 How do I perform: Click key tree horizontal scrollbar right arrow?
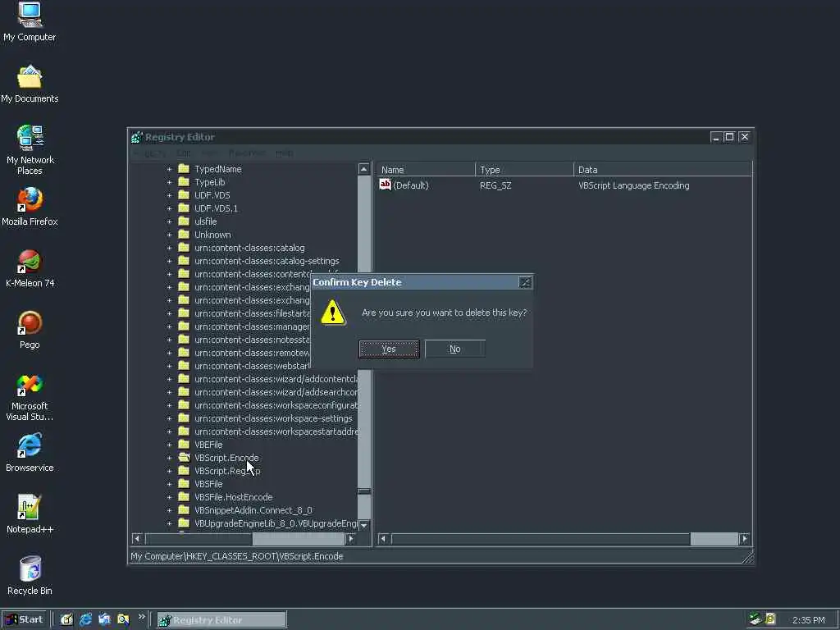351,538
